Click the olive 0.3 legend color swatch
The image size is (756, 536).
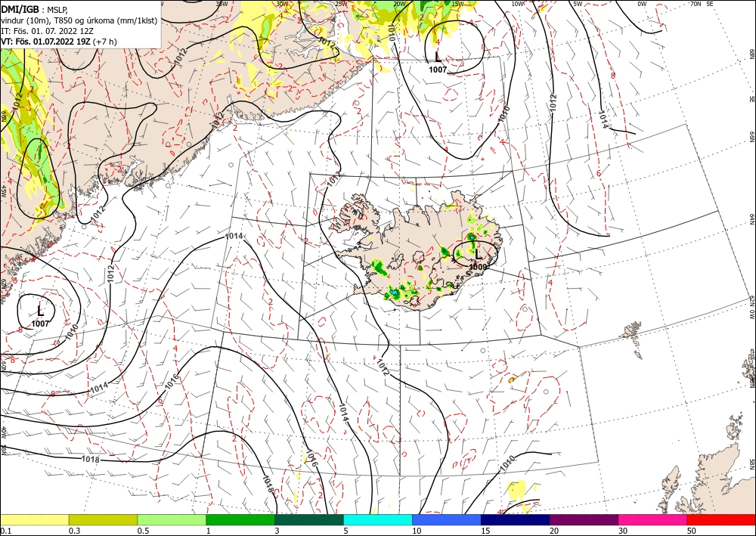coord(103,519)
